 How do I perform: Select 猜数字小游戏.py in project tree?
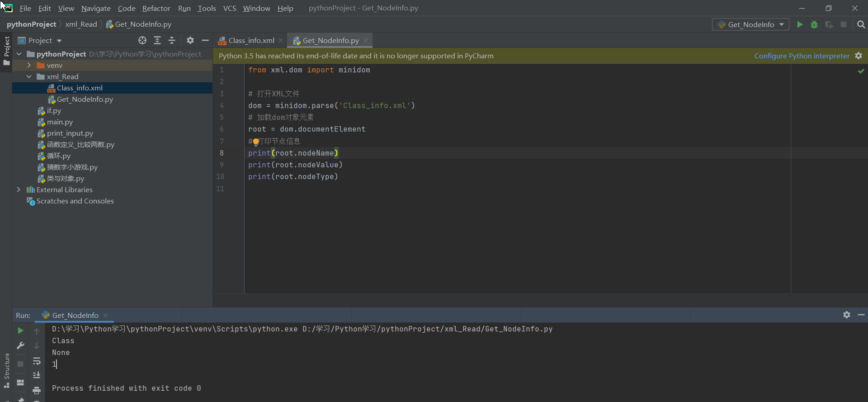coord(112,167)
